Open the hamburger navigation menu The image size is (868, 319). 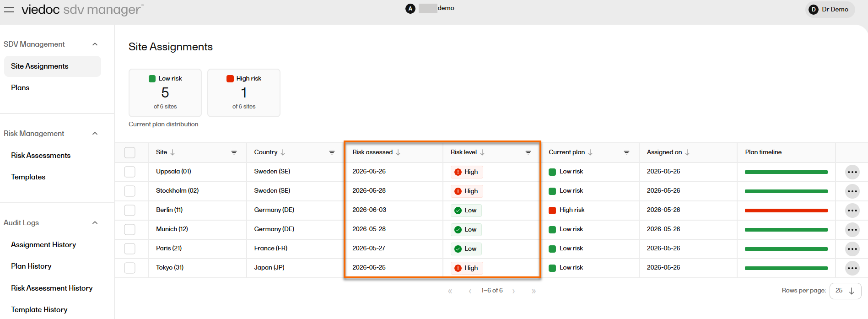coord(9,10)
